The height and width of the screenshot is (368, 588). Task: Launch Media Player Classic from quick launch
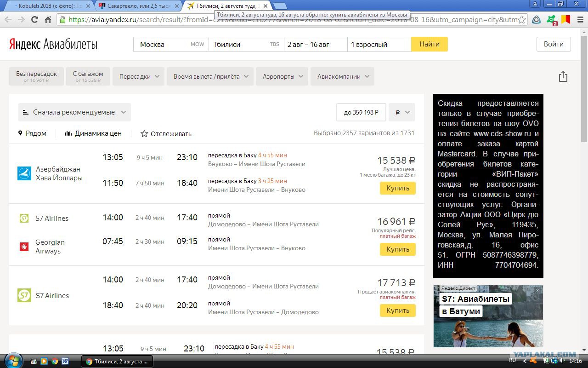click(34, 361)
